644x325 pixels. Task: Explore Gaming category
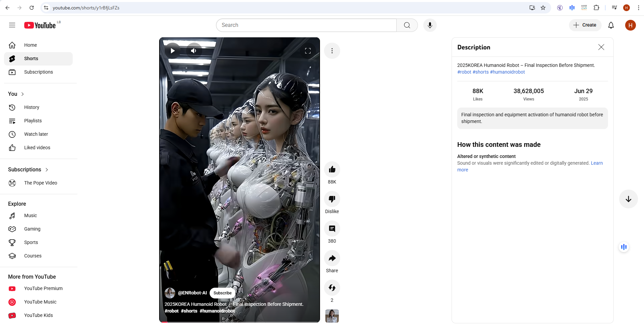point(38,229)
